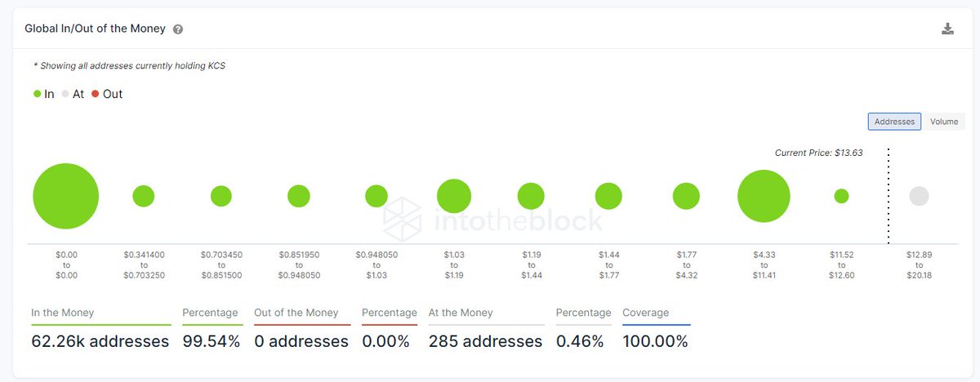Toggle the grey At legend item
The height and width of the screenshot is (382, 980).
pos(73,94)
